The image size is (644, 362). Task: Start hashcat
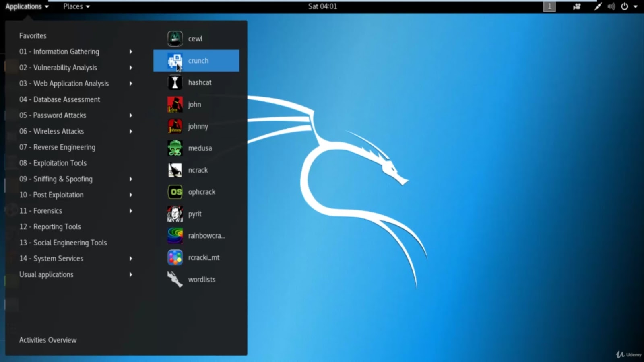(x=200, y=82)
